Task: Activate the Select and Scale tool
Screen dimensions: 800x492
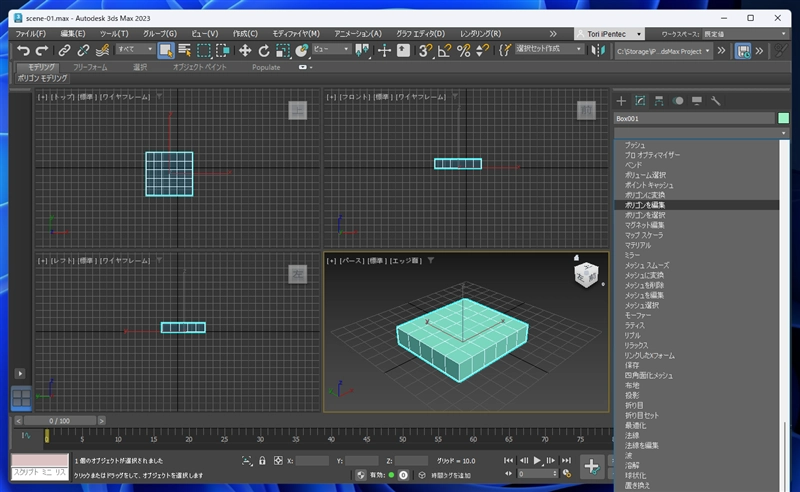Action: (x=283, y=51)
